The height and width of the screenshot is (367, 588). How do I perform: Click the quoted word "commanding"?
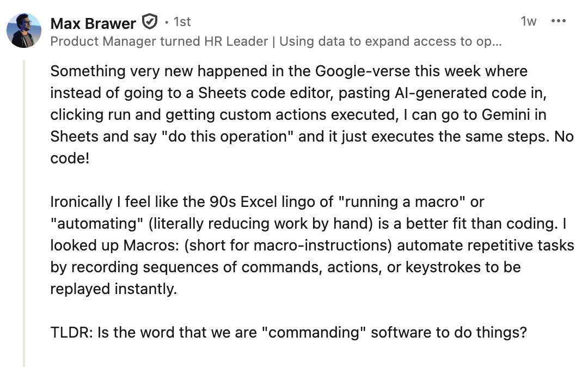[314, 332]
